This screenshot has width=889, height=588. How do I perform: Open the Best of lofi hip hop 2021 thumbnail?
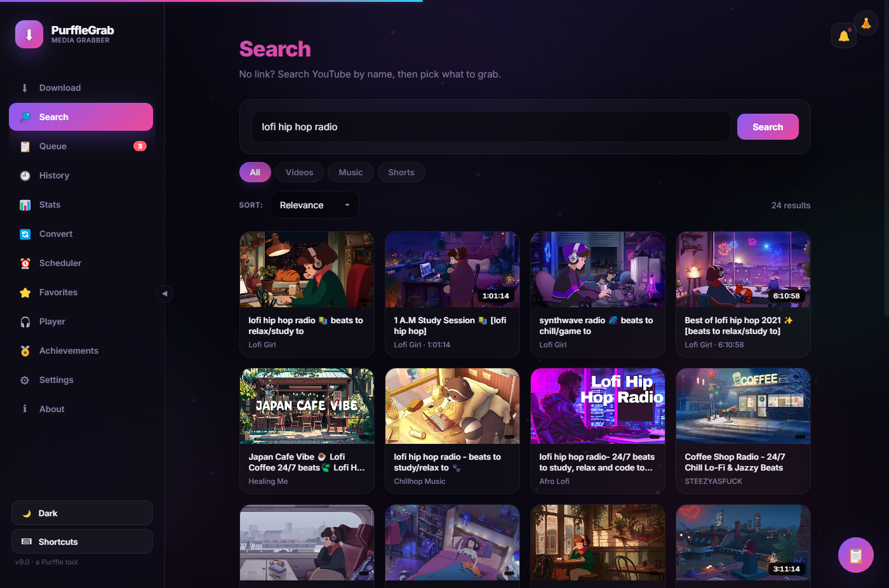[x=743, y=269]
